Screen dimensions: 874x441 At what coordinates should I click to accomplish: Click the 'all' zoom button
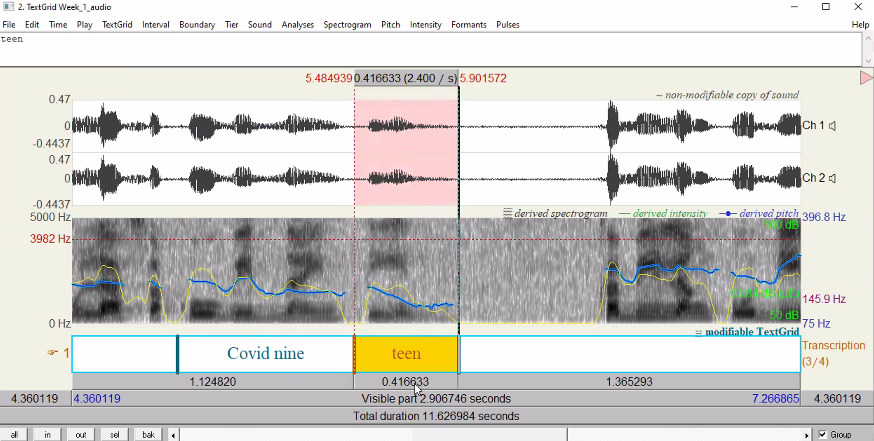(x=15, y=434)
